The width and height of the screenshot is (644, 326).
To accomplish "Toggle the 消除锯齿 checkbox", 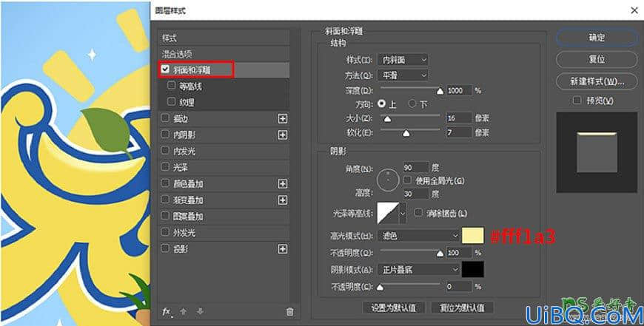I will point(418,213).
